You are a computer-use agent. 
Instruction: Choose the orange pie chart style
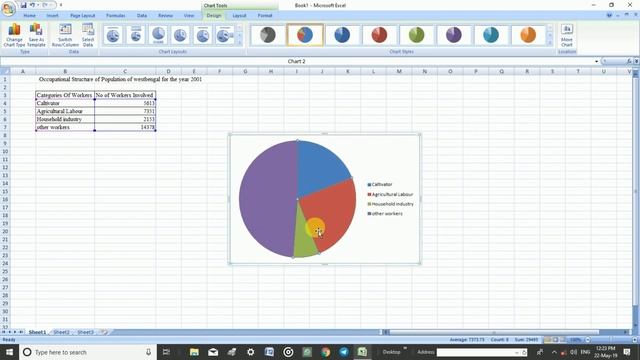click(528, 35)
